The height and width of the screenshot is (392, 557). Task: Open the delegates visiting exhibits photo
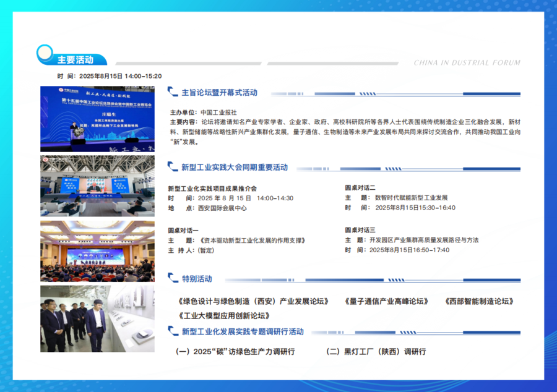coord(97,318)
